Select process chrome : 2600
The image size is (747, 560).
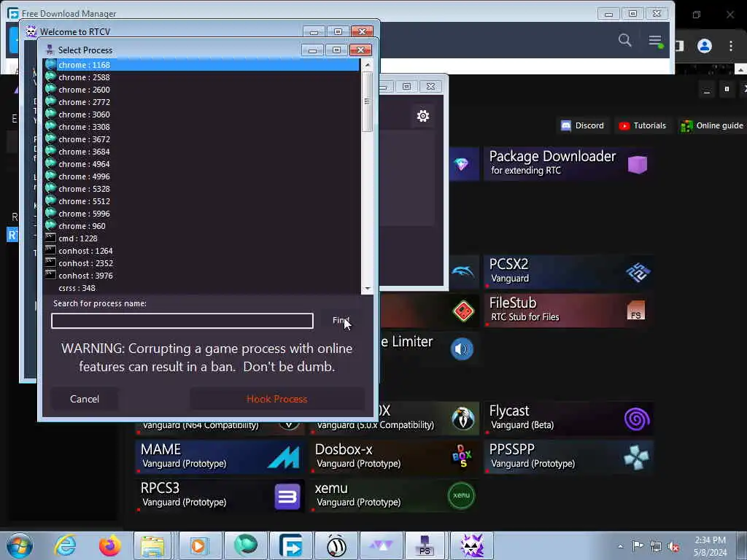click(x=201, y=90)
